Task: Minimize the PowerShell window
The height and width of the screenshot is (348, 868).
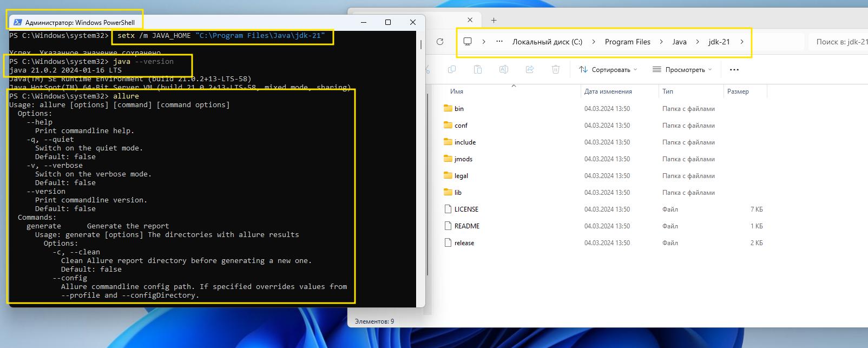Action: coord(363,22)
